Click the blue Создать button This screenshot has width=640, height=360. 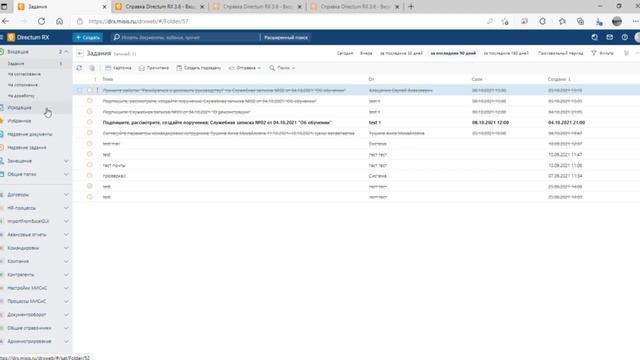click(88, 38)
